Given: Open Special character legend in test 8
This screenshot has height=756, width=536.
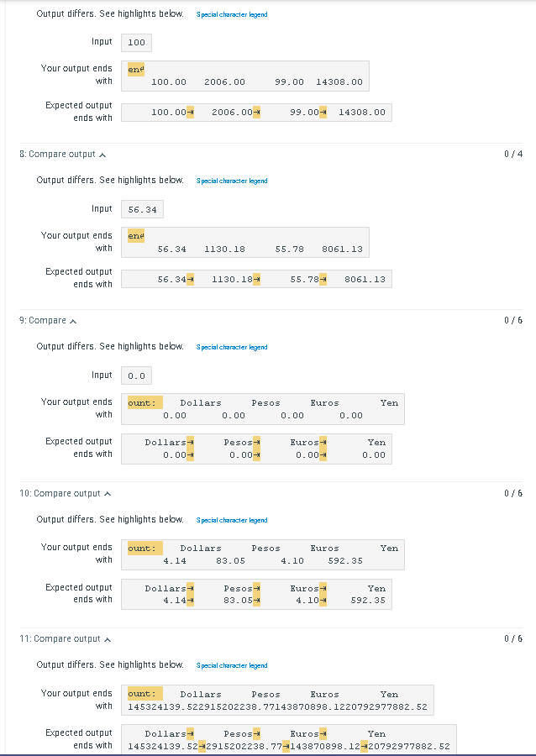Looking at the screenshot, I should (x=232, y=181).
